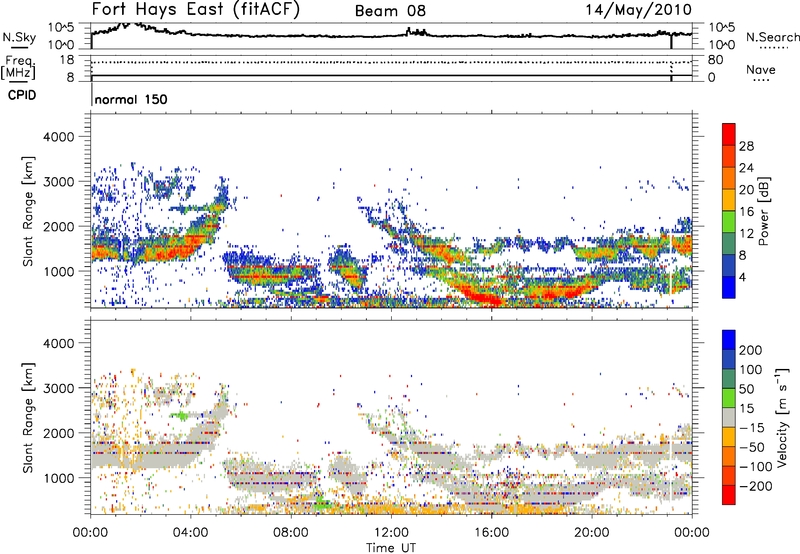Viewport: 800px width, 554px height.
Task: Click the 'Fort Hays East (fitACF)' title
Action: pos(195,9)
